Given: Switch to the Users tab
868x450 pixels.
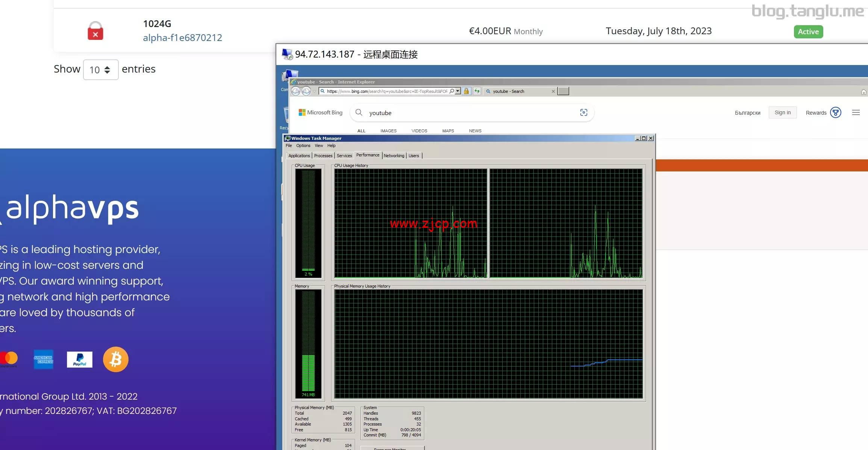Looking at the screenshot, I should tap(414, 156).
